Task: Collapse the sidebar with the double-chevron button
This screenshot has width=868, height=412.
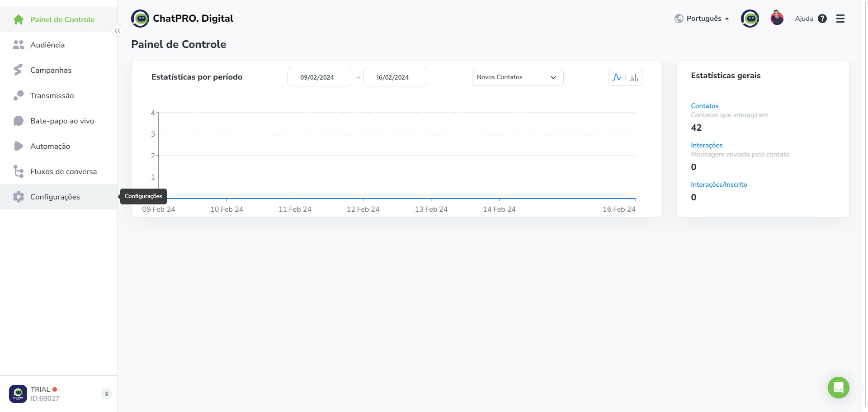Action: click(x=118, y=31)
